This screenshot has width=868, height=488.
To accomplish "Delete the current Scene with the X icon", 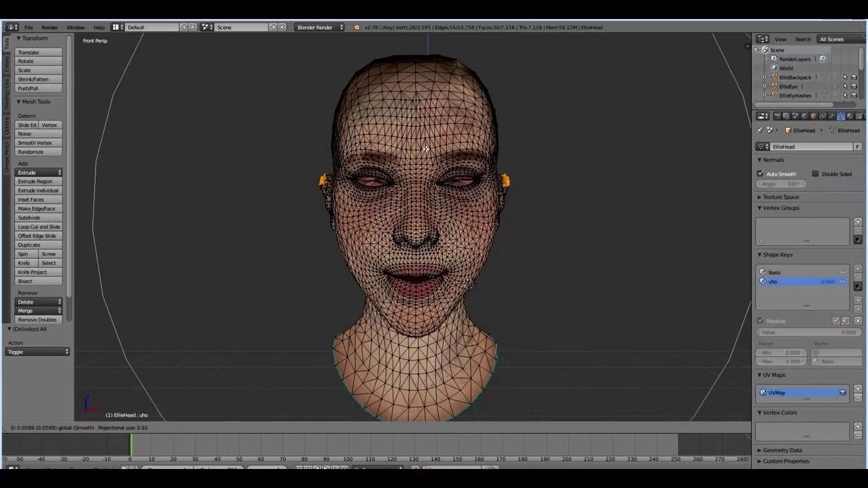I will [282, 27].
